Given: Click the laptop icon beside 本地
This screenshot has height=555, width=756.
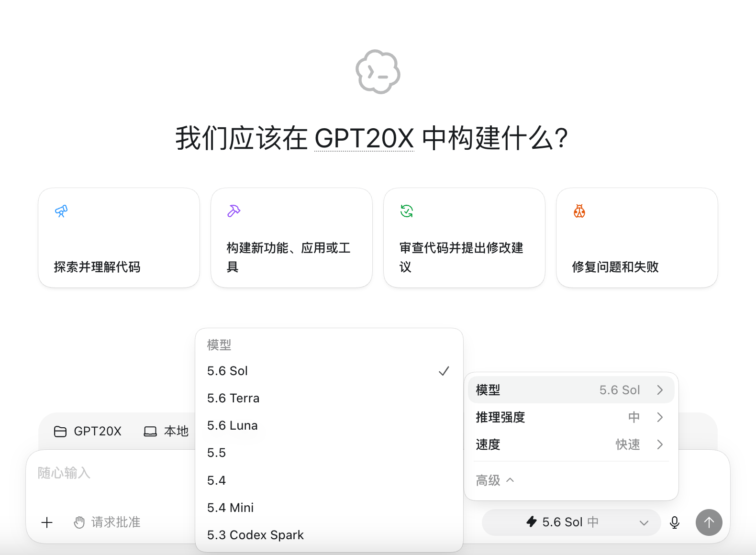Looking at the screenshot, I should (x=150, y=432).
